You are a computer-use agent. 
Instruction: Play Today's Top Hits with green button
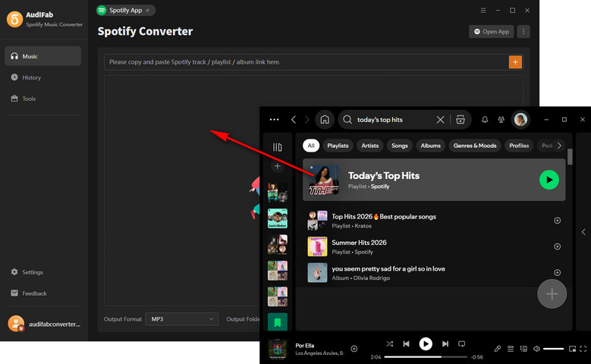pyautogui.click(x=549, y=180)
